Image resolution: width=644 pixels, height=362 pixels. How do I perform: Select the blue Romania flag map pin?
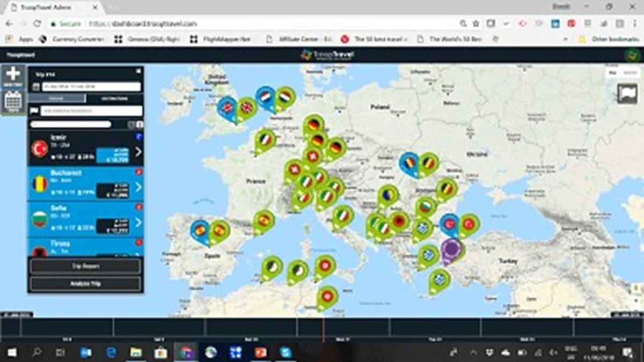pos(409,162)
